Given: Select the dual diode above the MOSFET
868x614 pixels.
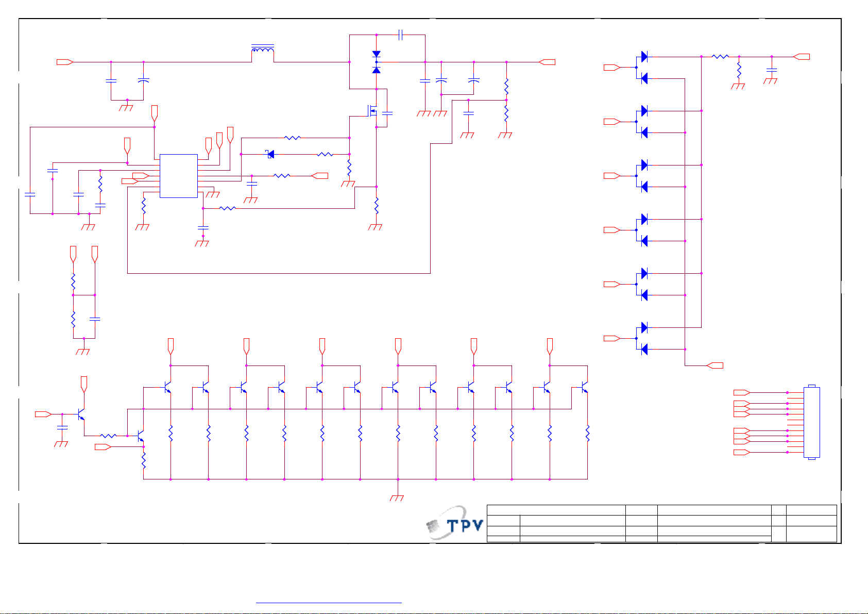Looking at the screenshot, I should (377, 62).
